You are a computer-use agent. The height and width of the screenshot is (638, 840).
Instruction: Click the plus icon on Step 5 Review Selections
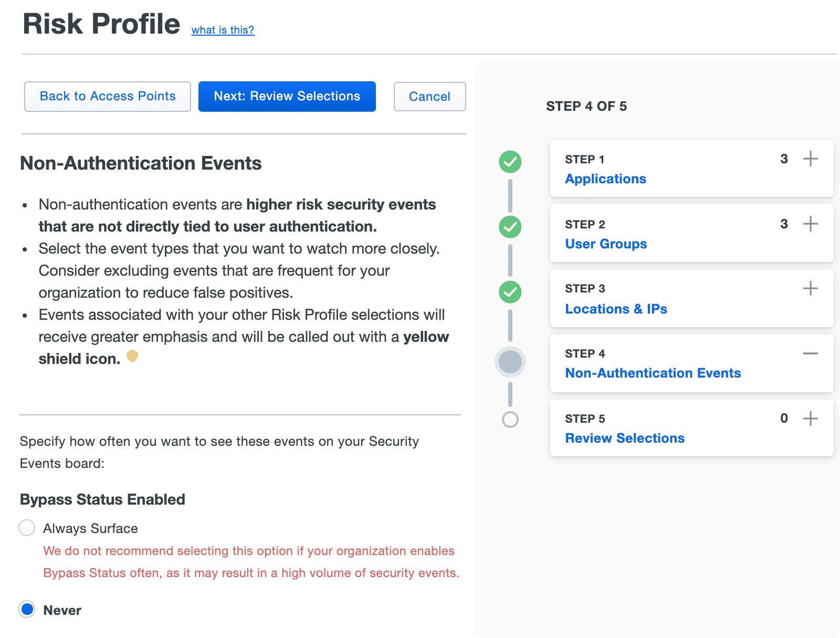[x=811, y=419]
